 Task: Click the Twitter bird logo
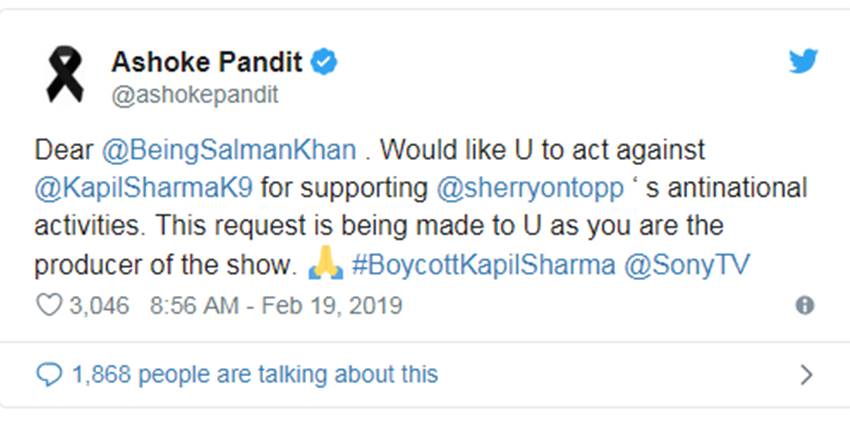803,62
